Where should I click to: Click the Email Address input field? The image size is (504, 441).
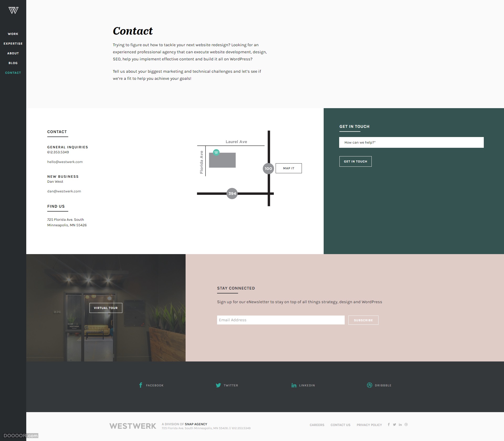[281, 320]
